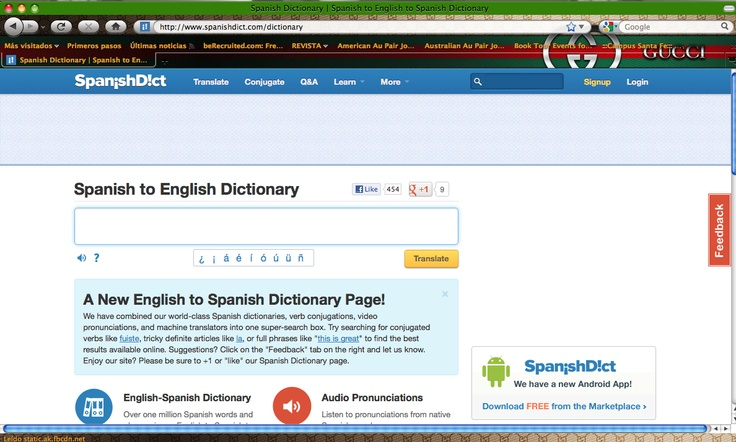Click the Google +1 button

click(420, 189)
